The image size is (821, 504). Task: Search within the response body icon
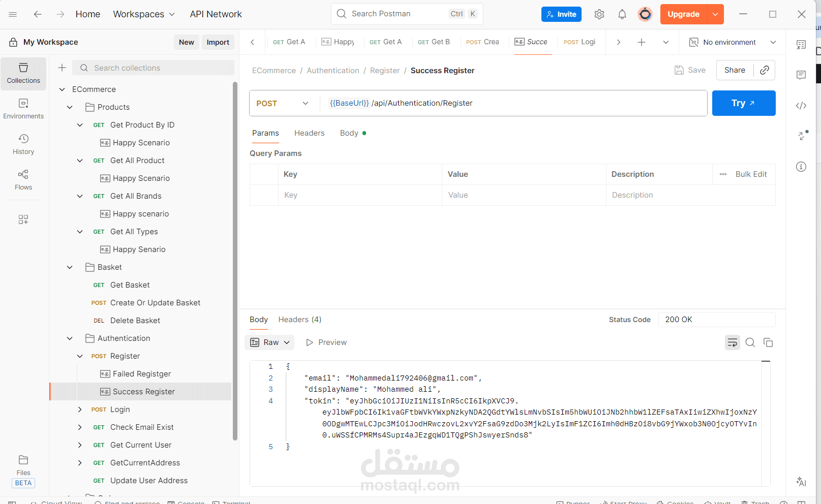coord(750,342)
